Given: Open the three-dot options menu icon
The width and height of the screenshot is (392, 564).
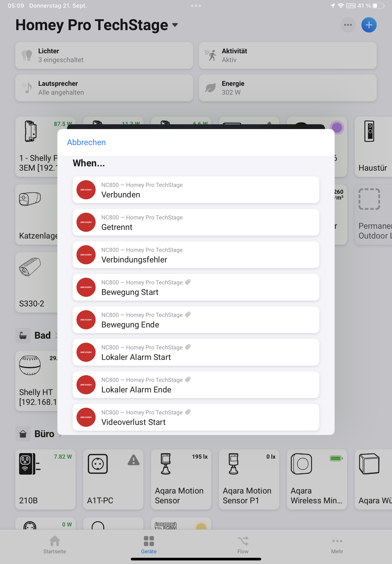Looking at the screenshot, I should 348,25.
